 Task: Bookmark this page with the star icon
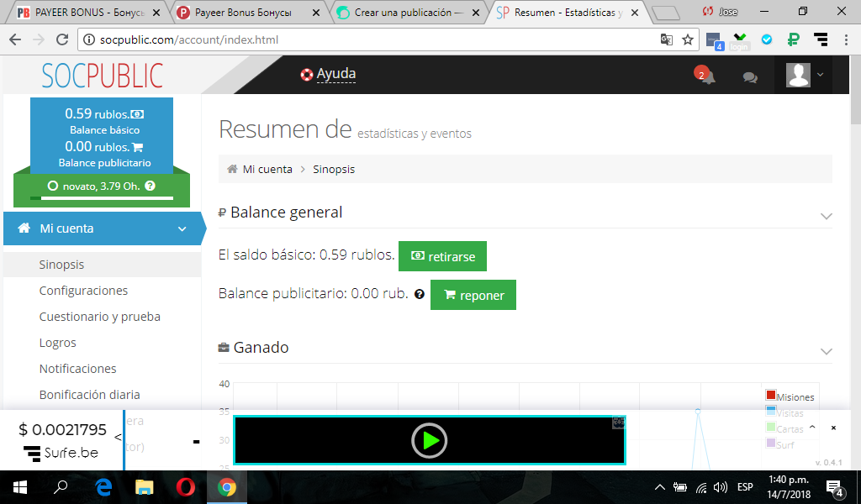coord(688,39)
